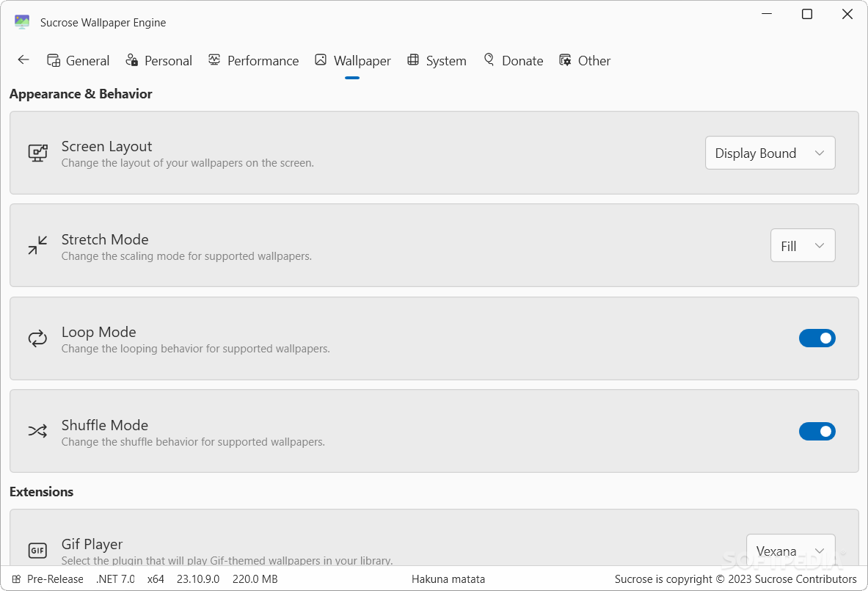Click the Sucrose app logo icon
The image size is (868, 591).
pyautogui.click(x=22, y=22)
